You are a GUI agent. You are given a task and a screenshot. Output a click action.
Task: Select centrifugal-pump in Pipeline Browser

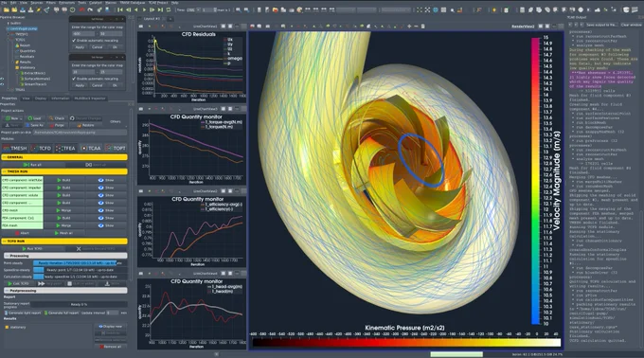24,28
